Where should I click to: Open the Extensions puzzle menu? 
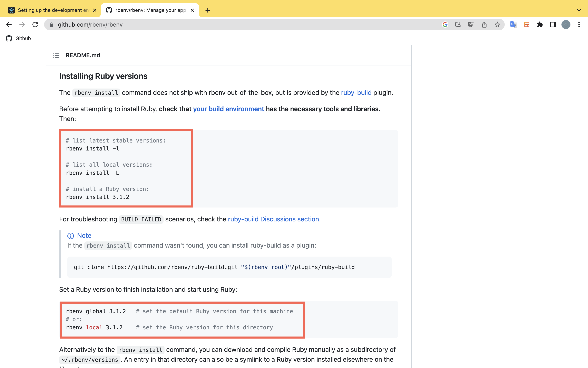[540, 25]
